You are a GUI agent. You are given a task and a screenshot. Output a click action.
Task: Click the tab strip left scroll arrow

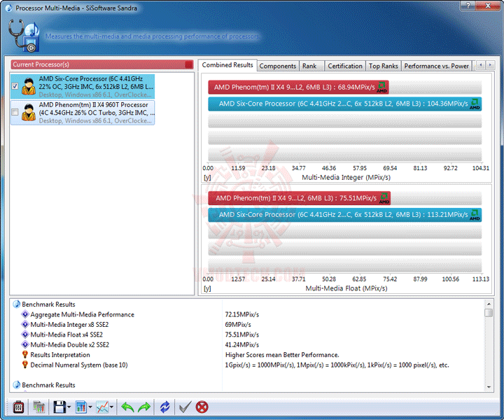481,65
